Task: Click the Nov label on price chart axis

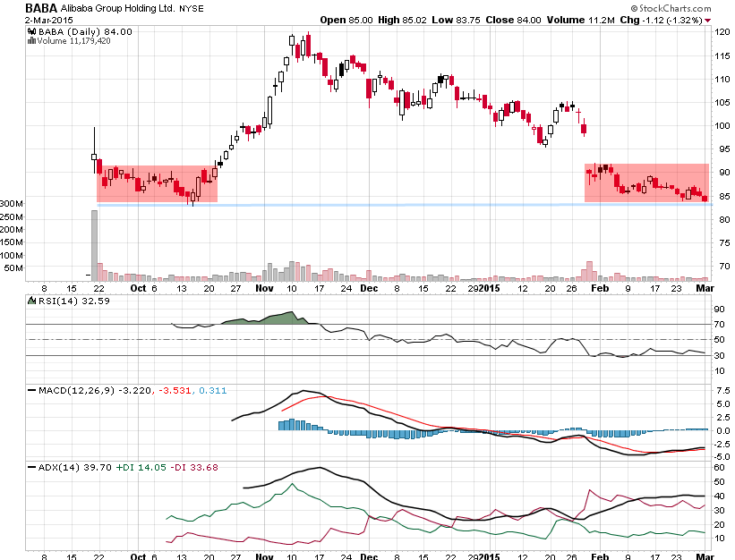Action: (264, 288)
